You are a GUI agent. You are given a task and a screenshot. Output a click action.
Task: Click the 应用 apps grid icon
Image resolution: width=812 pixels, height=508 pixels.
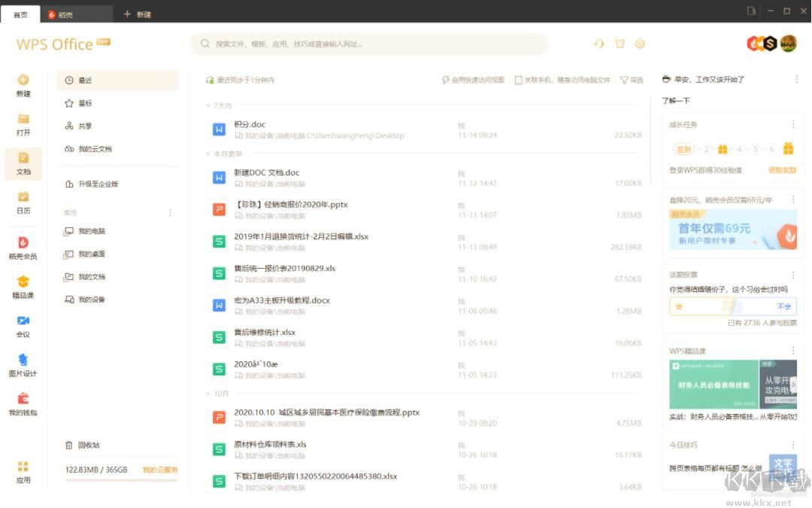click(23, 471)
